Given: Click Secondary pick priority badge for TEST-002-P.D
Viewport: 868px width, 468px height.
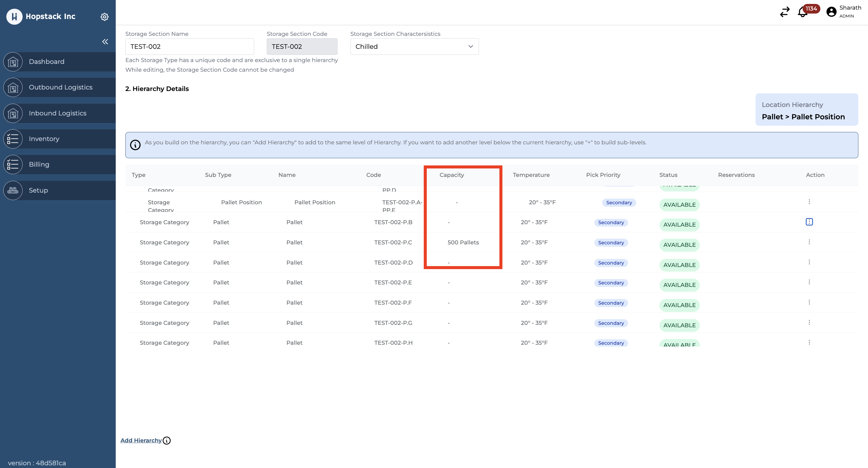Looking at the screenshot, I should (x=611, y=263).
